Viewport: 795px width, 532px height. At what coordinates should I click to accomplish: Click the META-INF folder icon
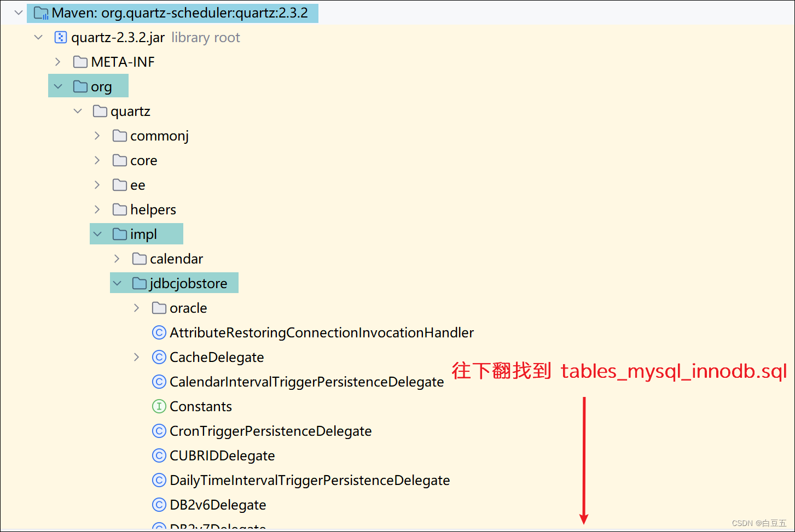pyautogui.click(x=80, y=62)
